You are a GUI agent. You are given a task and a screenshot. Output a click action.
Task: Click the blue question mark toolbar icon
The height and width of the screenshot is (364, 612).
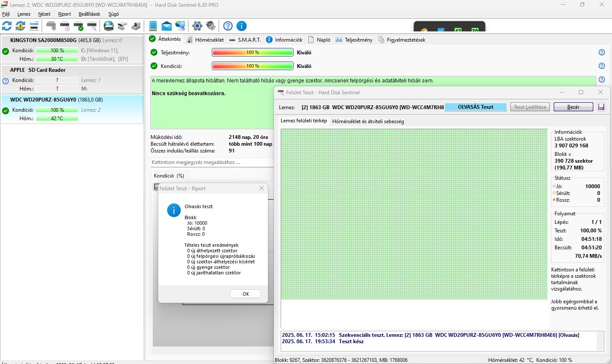click(x=228, y=26)
